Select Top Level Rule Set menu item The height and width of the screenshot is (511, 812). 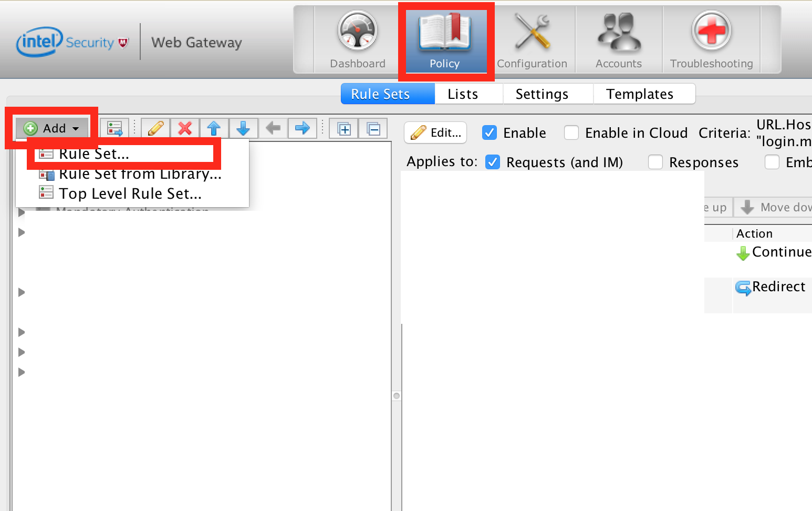click(130, 193)
